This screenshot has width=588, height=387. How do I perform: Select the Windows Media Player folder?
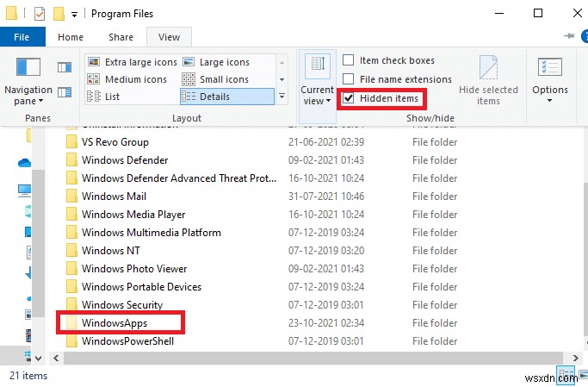(x=133, y=214)
